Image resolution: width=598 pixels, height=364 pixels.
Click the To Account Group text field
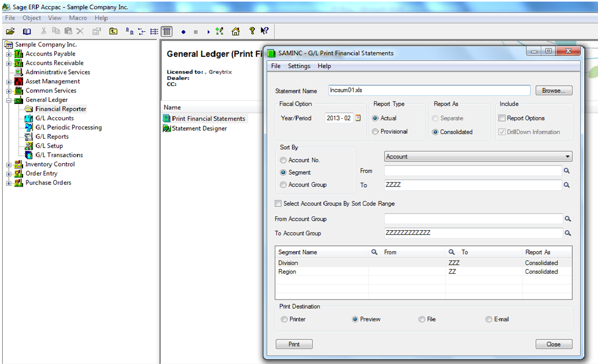pyautogui.click(x=473, y=233)
